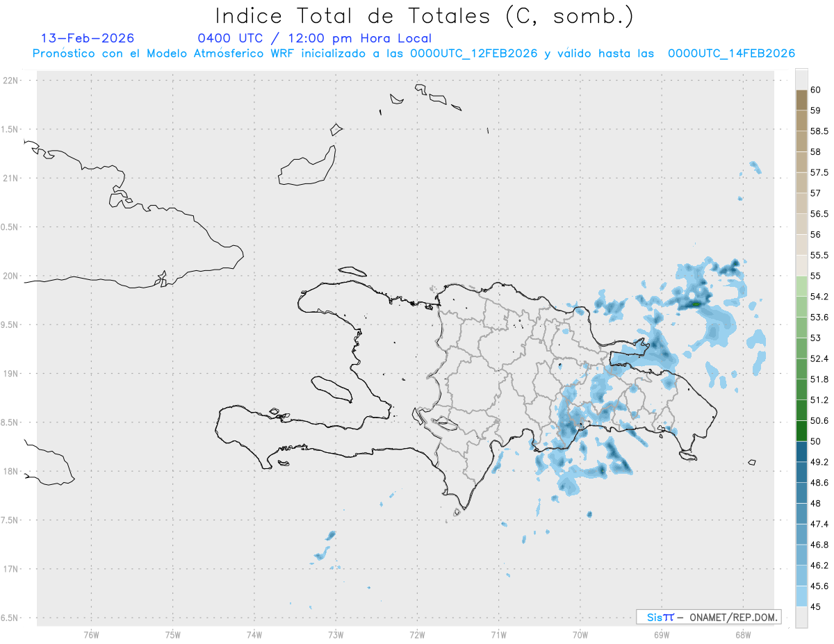Click the "60" colorbar label
This screenshot has height=644, width=834.
click(x=815, y=90)
